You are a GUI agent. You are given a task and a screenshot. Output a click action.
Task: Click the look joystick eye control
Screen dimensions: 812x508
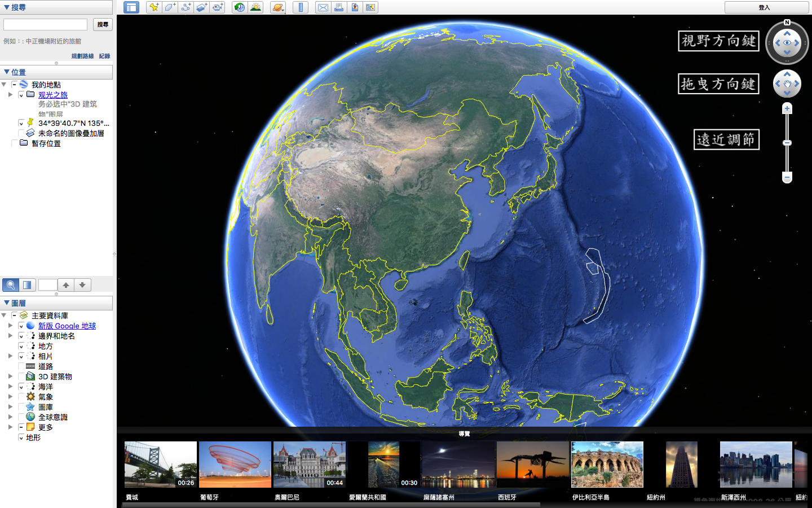coord(787,43)
